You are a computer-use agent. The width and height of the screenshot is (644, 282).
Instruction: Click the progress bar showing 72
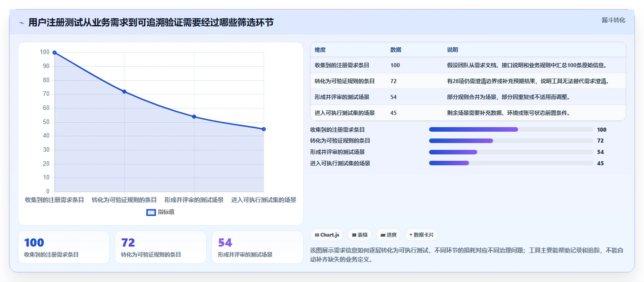[x=511, y=141]
